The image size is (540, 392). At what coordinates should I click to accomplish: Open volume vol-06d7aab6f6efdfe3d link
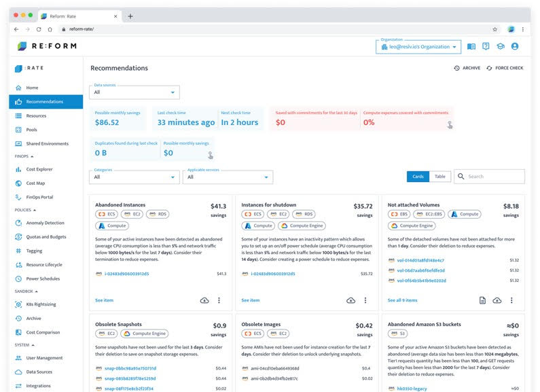coord(421,270)
